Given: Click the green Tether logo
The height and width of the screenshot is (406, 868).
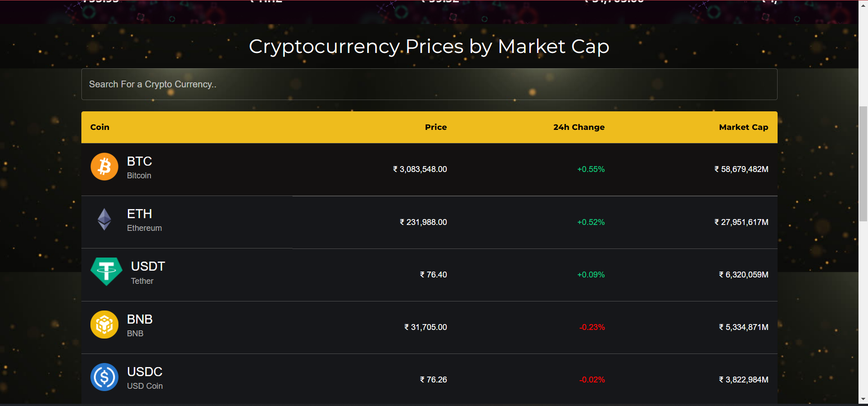Looking at the screenshot, I should pyautogui.click(x=106, y=272).
